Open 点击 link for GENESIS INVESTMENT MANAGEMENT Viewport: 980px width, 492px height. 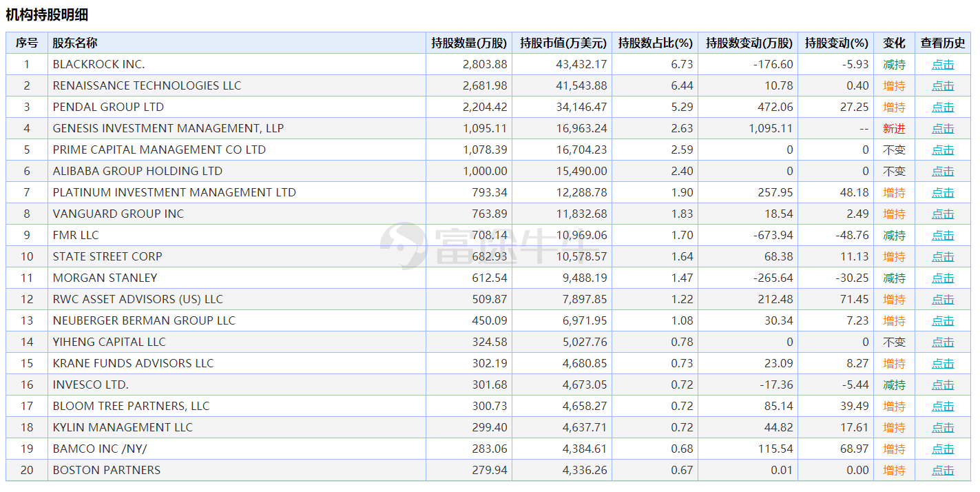coord(943,129)
